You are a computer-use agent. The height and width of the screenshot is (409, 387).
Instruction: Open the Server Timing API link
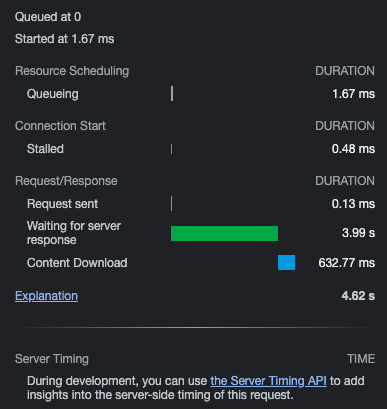point(268,381)
